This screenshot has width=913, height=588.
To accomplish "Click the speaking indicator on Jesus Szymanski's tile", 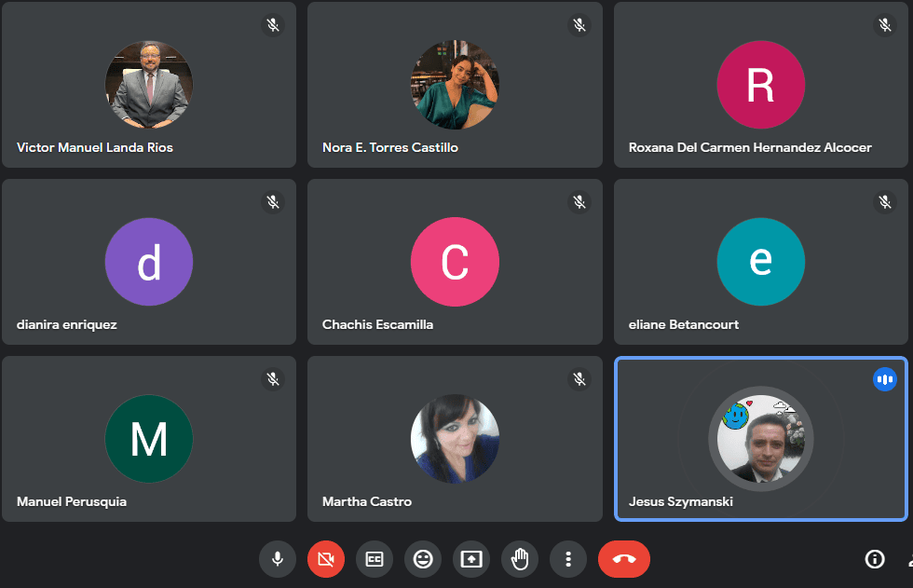I will [885, 379].
